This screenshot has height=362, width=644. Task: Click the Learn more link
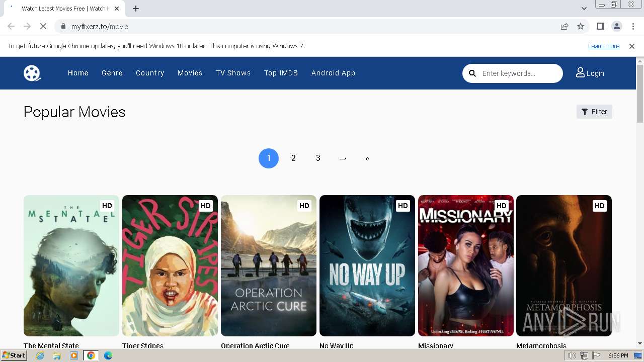604,46
